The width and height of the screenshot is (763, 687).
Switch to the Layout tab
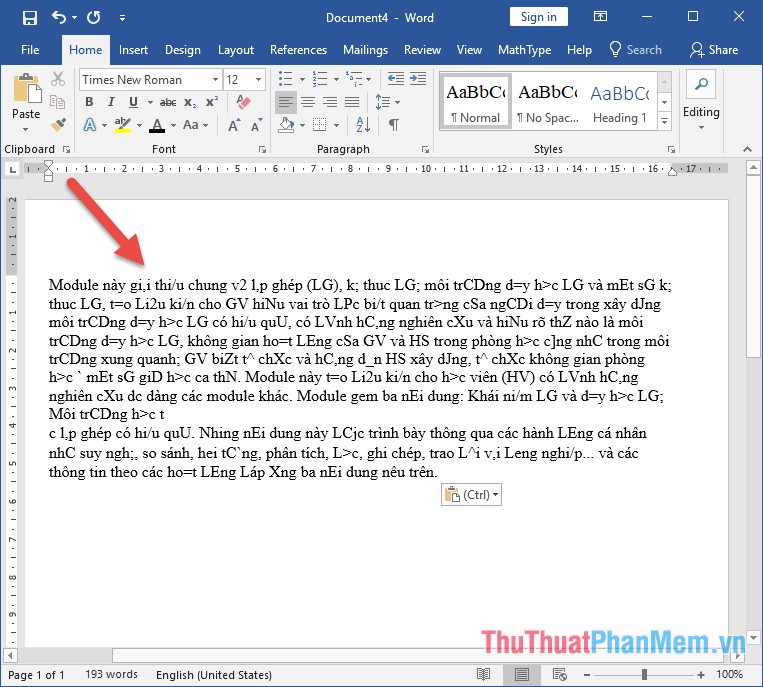pyautogui.click(x=236, y=50)
